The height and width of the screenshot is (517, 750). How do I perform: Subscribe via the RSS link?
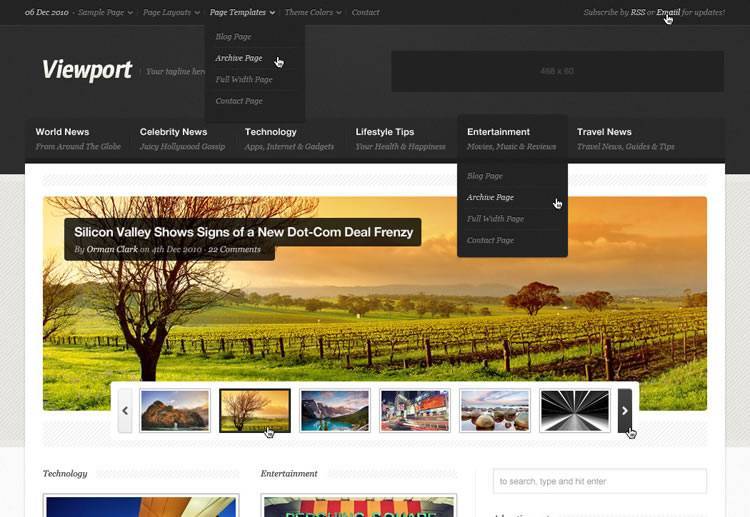[638, 12]
